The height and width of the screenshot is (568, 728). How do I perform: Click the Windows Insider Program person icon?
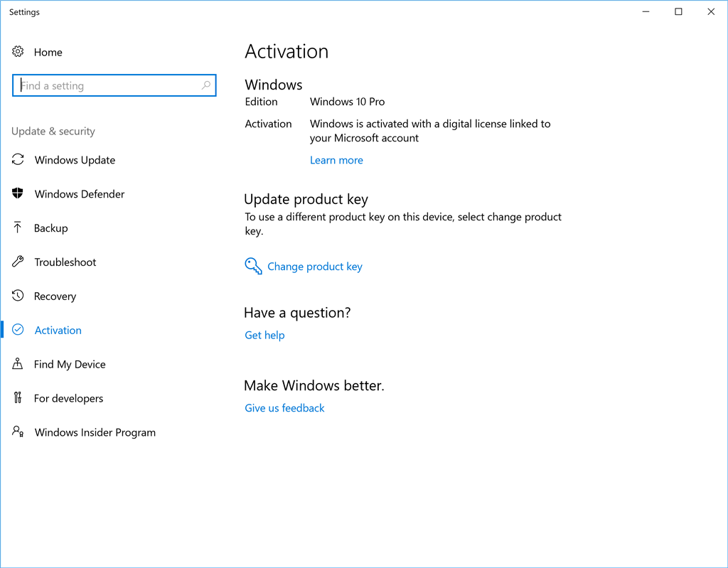coord(18,432)
